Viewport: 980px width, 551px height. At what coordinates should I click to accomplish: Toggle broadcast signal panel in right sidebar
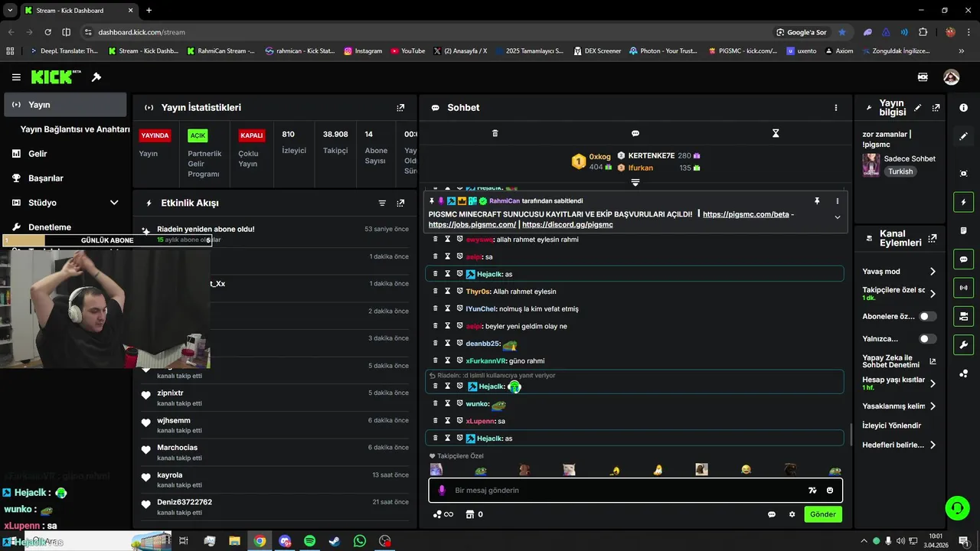coord(963,288)
